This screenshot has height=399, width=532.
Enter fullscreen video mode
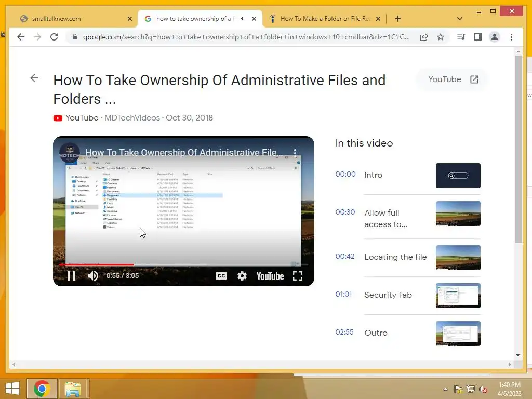pyautogui.click(x=298, y=276)
